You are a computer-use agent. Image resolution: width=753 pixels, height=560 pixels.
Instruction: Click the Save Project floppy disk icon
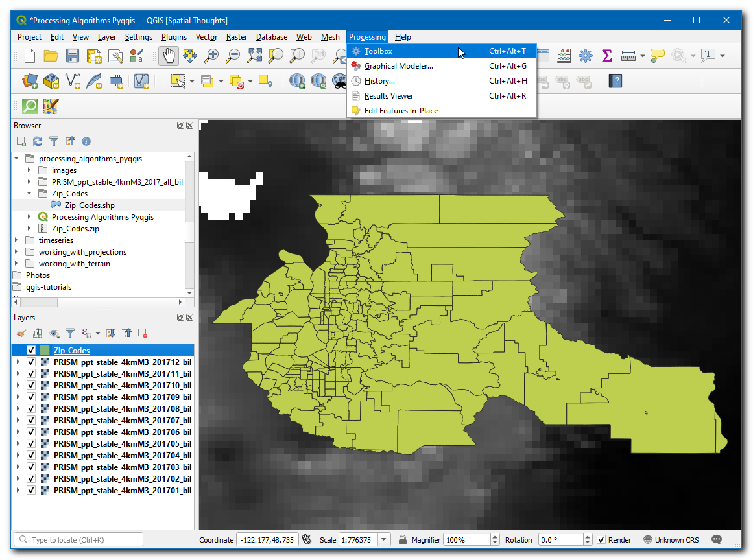73,56
